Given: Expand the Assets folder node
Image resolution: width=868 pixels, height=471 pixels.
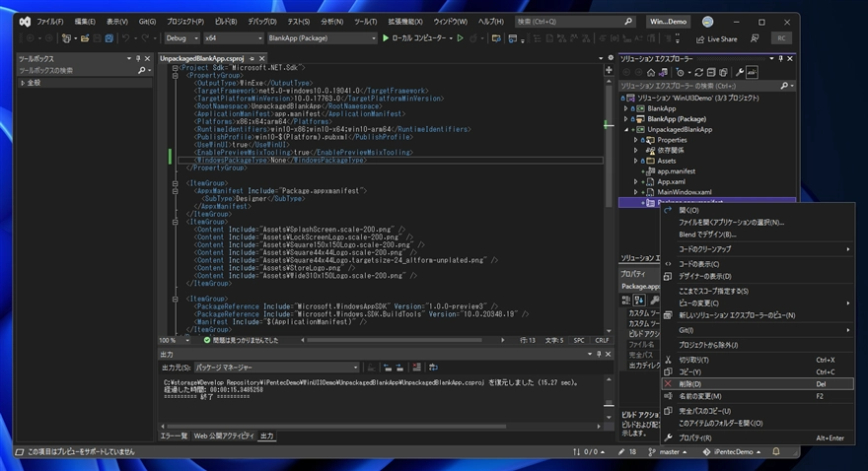Looking at the screenshot, I should click(635, 161).
